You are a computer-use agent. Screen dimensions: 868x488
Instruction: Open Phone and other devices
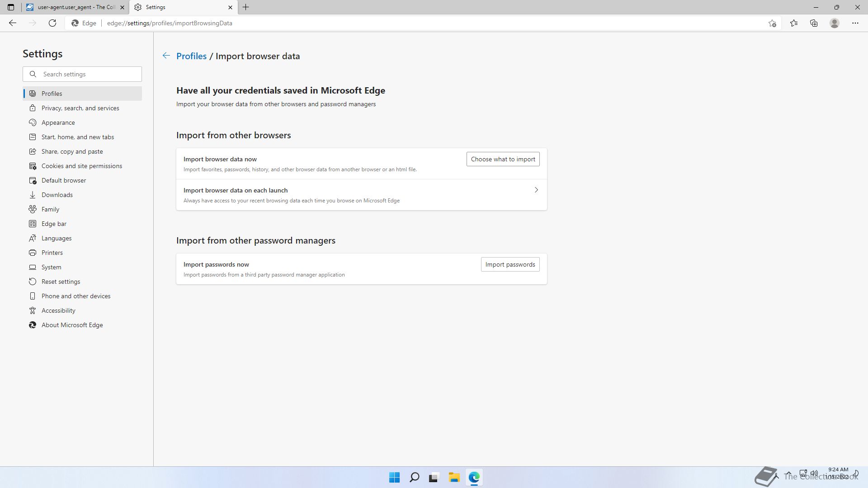pos(82,296)
